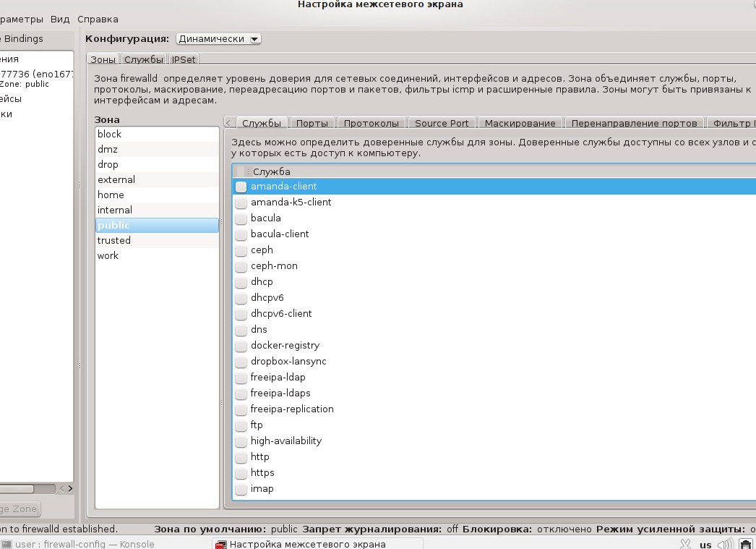The image size is (756, 549).
Task: Switch to the Source Port tab
Action: (x=442, y=123)
